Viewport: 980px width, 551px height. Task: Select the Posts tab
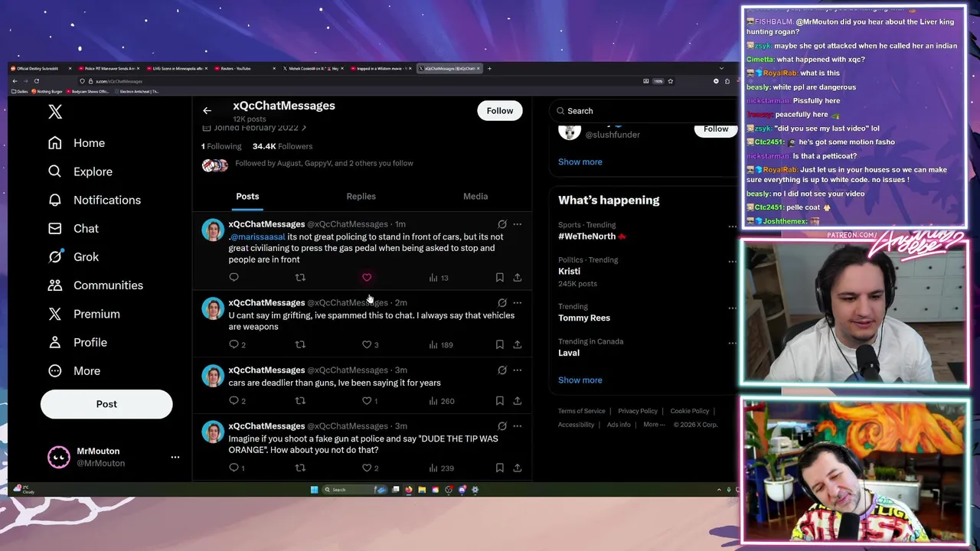247,197
